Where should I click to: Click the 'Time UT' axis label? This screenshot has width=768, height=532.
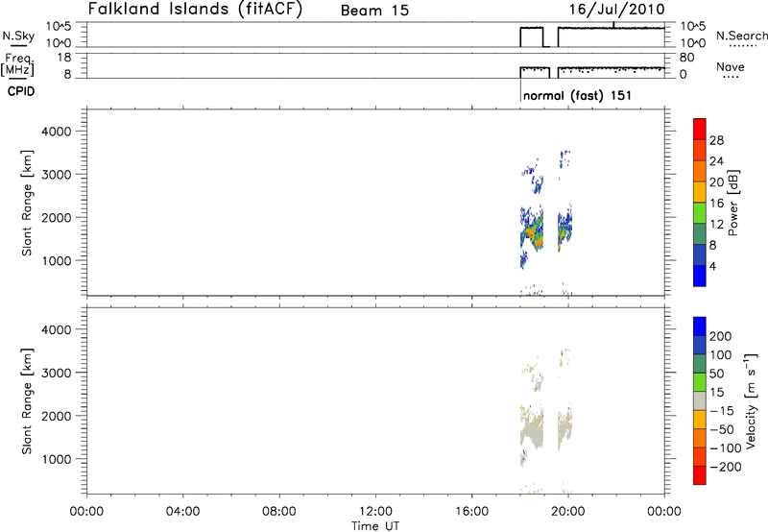click(x=375, y=526)
